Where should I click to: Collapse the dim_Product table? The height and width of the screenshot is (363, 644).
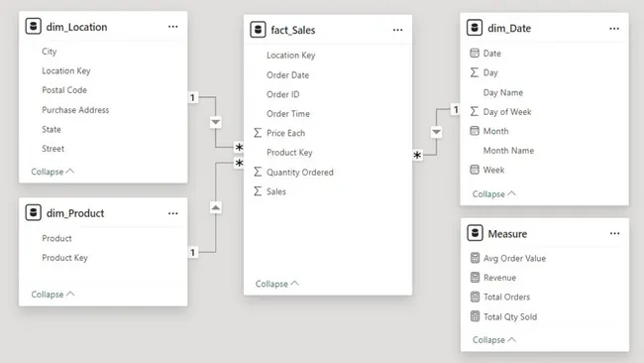click(x=53, y=295)
